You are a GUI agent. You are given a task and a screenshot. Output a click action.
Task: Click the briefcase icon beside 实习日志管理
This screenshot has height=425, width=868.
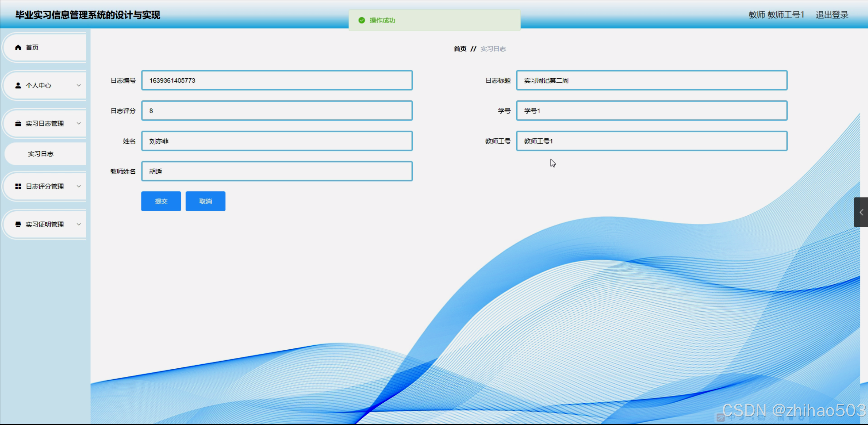[x=18, y=123]
